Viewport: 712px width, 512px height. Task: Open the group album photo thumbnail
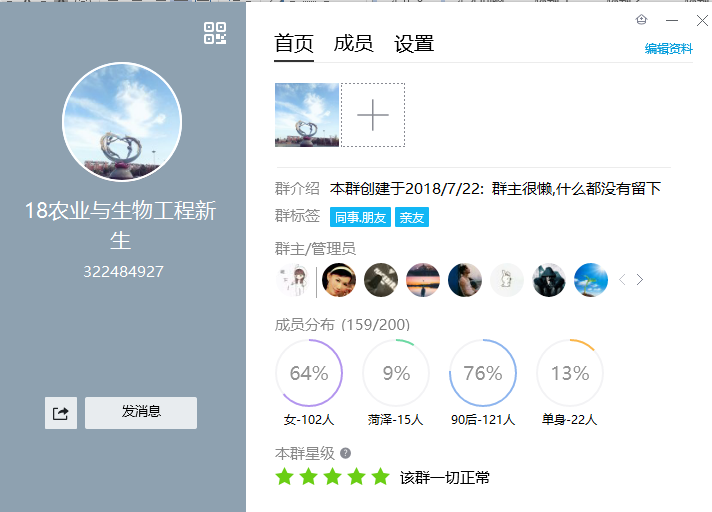(307, 115)
